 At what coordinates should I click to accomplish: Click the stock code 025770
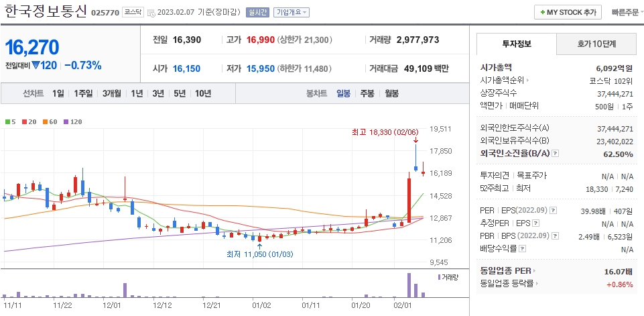point(105,13)
